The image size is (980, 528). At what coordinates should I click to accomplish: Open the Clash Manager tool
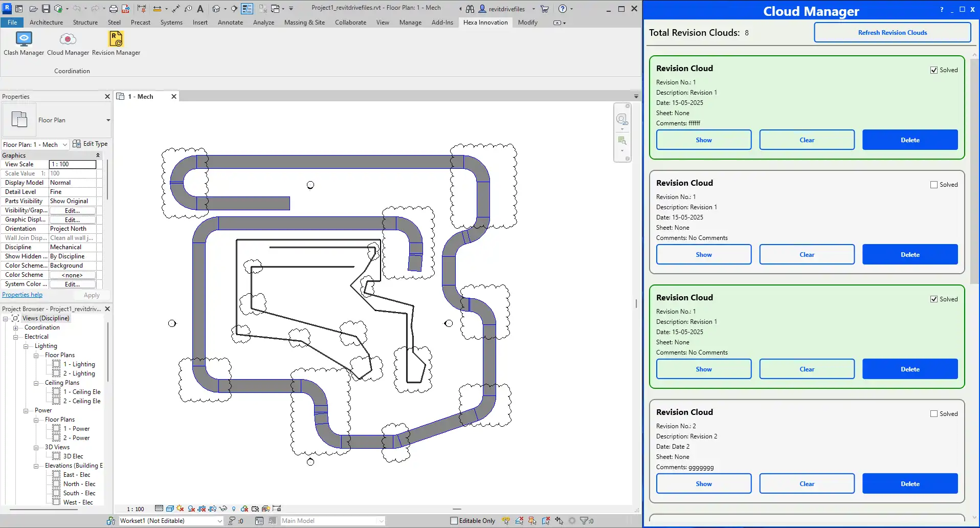coord(24,39)
